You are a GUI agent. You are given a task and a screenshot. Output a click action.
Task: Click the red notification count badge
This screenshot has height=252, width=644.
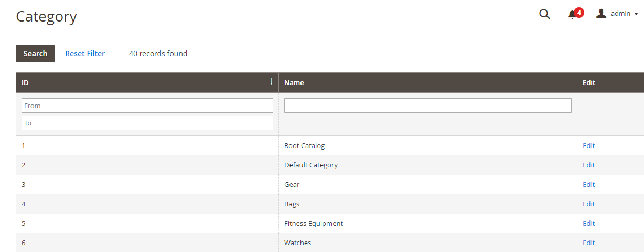pyautogui.click(x=579, y=12)
